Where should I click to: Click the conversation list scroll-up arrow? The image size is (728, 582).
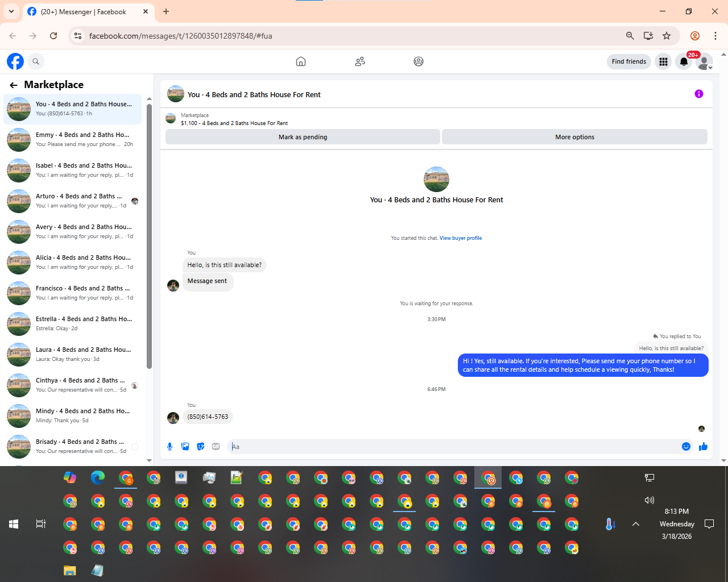150,99
